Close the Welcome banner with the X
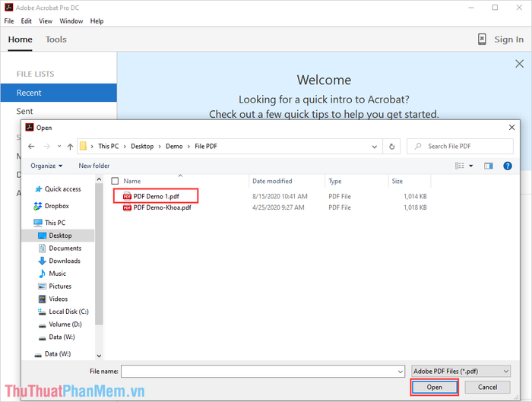Screen dimensions: 532x402 (x=519, y=65)
